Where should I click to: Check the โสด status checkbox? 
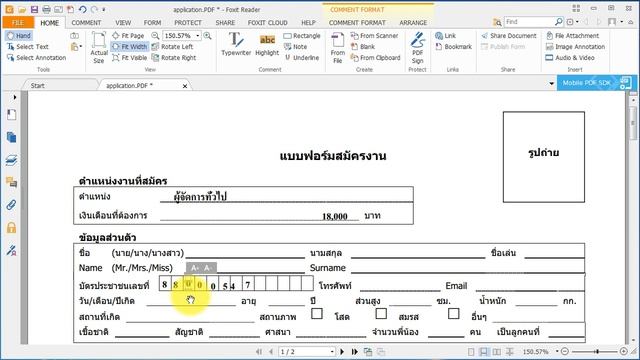coord(317,313)
